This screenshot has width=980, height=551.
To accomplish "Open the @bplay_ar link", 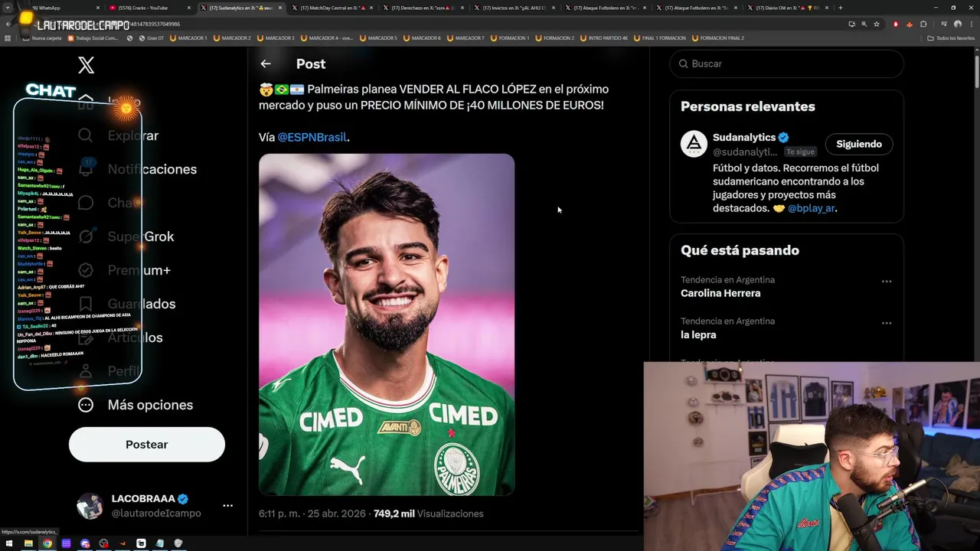I will coord(811,208).
